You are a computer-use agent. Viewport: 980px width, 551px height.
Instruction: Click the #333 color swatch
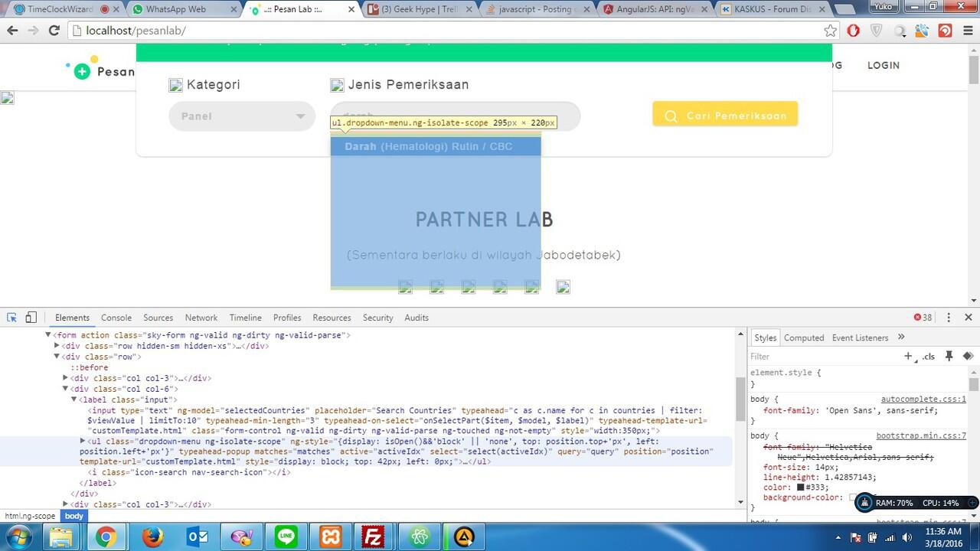pyautogui.click(x=801, y=487)
